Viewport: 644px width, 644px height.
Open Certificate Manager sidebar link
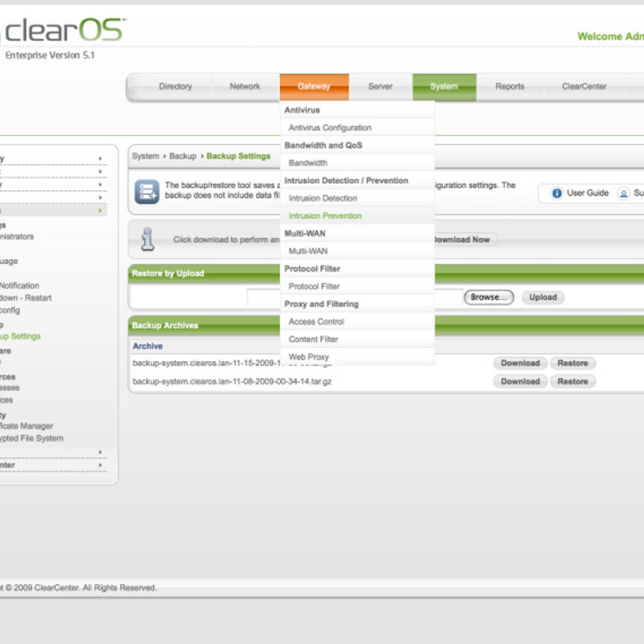click(27, 426)
